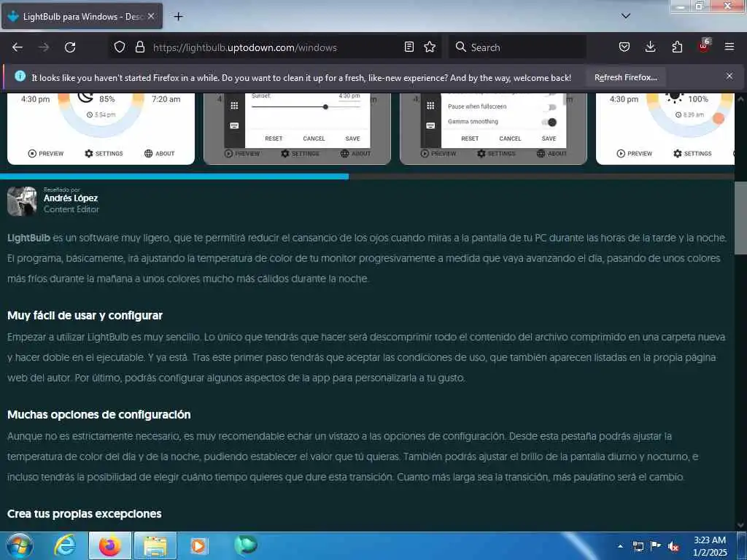Click the screenshot carousel progress bar

pyautogui.click(x=368, y=176)
